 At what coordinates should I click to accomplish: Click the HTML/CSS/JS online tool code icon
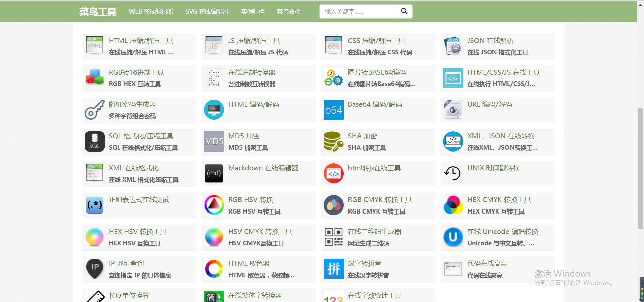pos(453,78)
